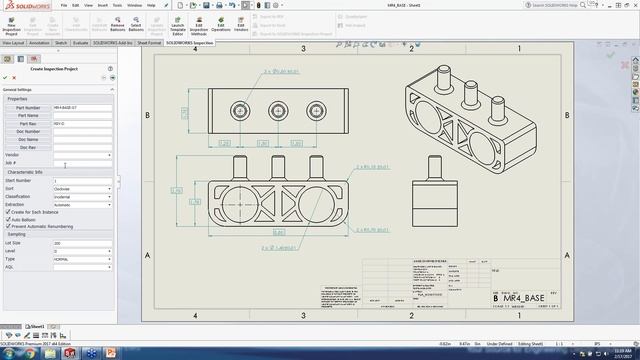Switch to Annotation tab
This screenshot has width=640, height=360.
point(39,43)
